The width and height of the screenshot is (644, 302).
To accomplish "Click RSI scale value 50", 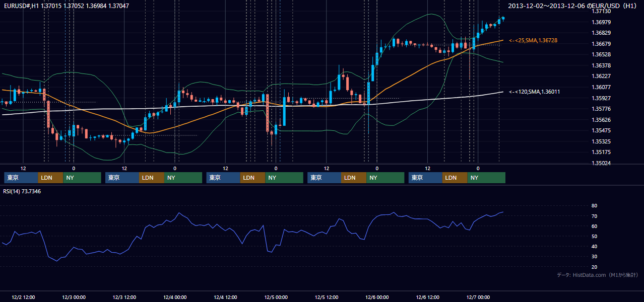I will pyautogui.click(x=594, y=236).
